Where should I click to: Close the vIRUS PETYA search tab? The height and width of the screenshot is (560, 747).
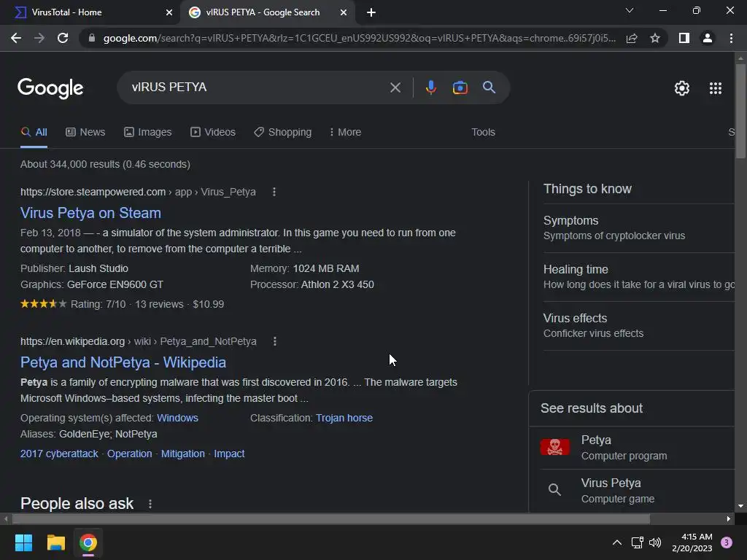coord(344,12)
